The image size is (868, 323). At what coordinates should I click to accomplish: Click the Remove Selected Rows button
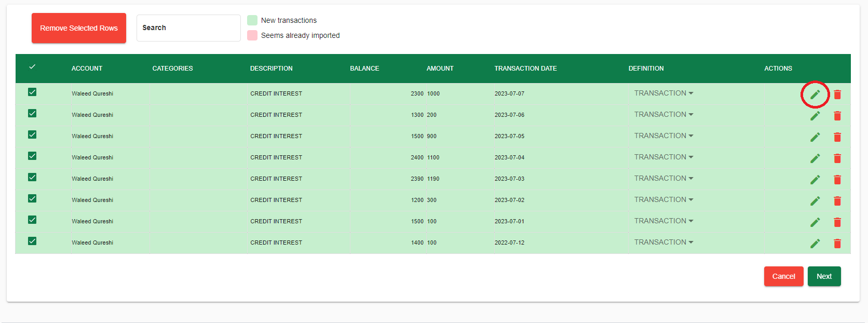(79, 28)
